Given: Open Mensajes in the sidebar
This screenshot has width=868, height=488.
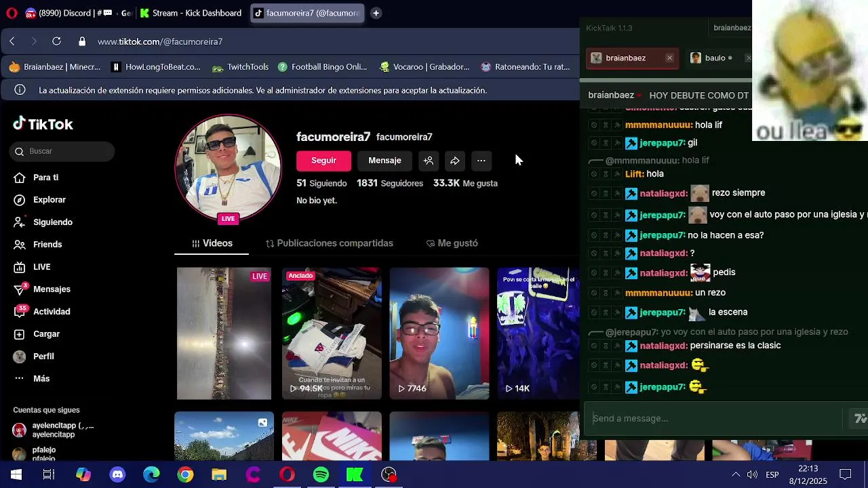Looking at the screenshot, I should tap(52, 289).
